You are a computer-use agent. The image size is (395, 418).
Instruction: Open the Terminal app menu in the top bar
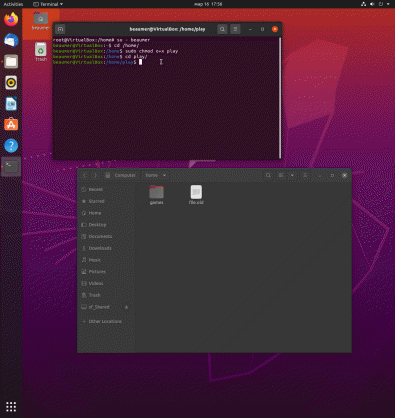pos(48,4)
